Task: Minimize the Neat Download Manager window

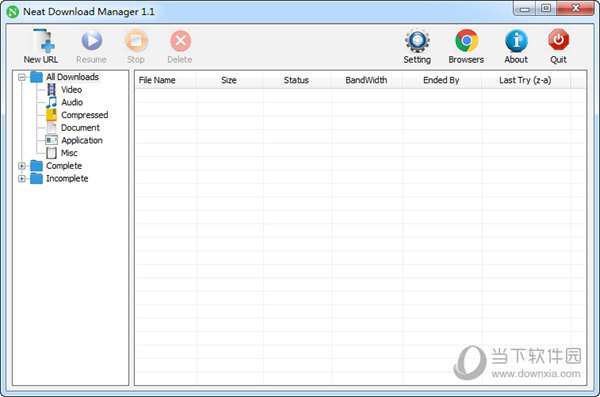Action: coord(524,8)
